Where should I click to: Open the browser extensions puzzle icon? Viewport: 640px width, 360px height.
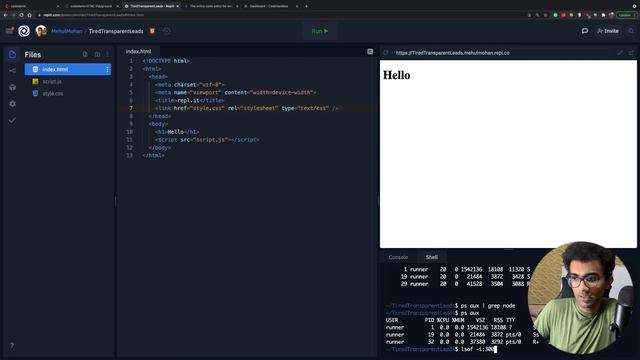point(603,15)
